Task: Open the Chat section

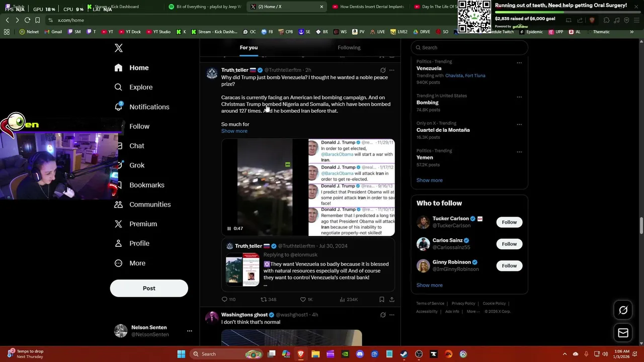Action: (x=137, y=146)
